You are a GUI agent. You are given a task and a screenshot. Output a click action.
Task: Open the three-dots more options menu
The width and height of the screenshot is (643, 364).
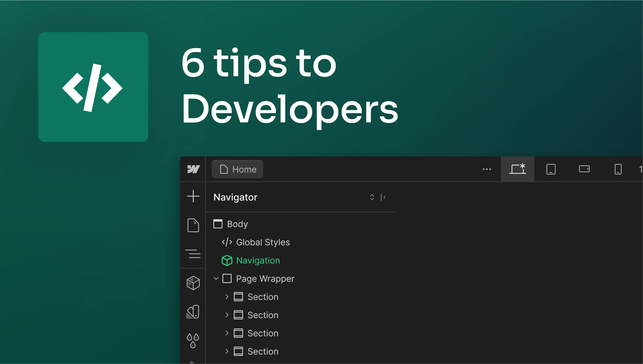pos(487,169)
